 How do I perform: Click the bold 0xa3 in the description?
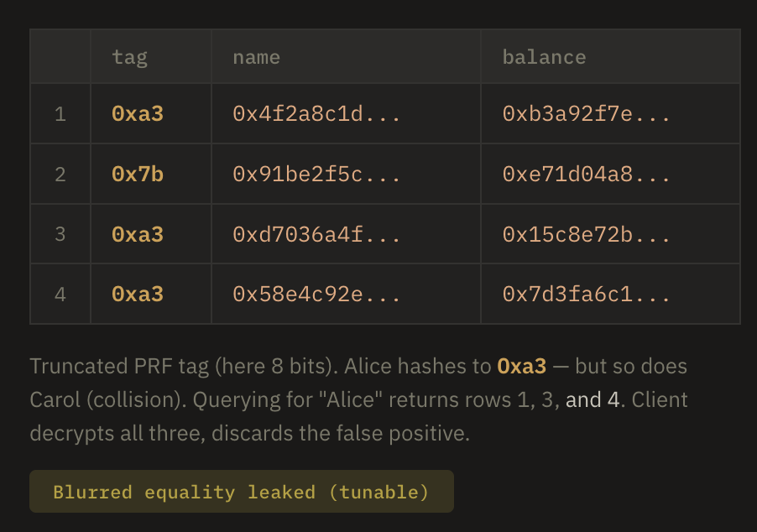(x=521, y=367)
